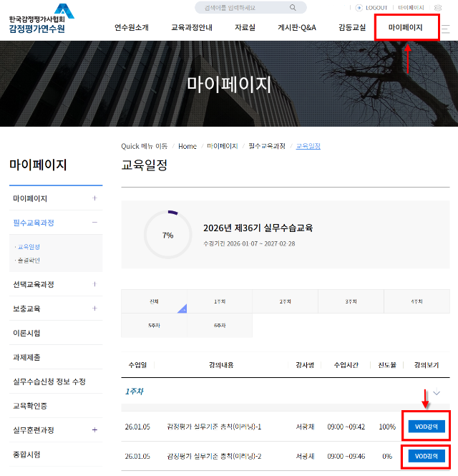Open sidebar item 종합시험
This screenshot has height=476, width=458.
[26, 455]
